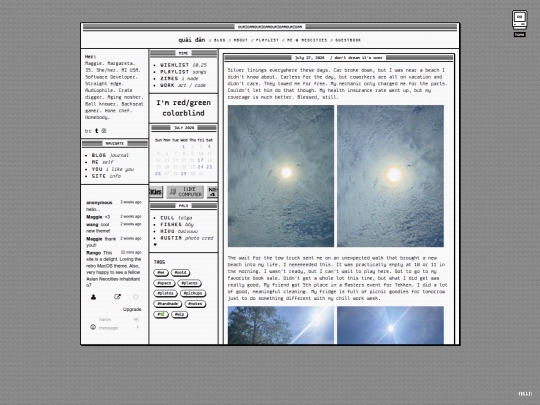Select July 17 on the calendar

tap(200, 160)
